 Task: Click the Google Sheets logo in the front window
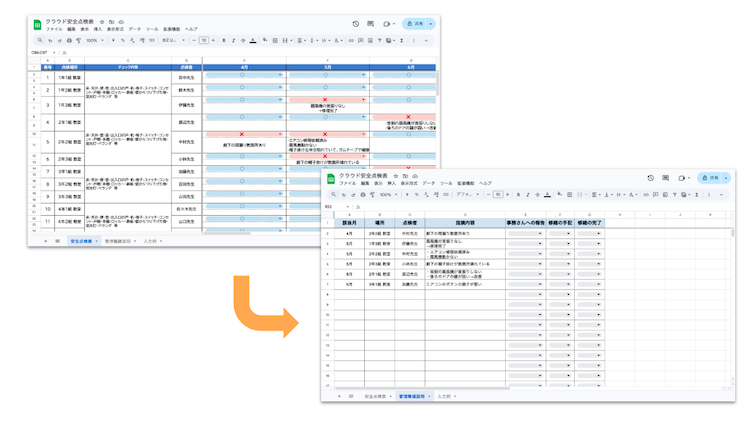coord(329,179)
